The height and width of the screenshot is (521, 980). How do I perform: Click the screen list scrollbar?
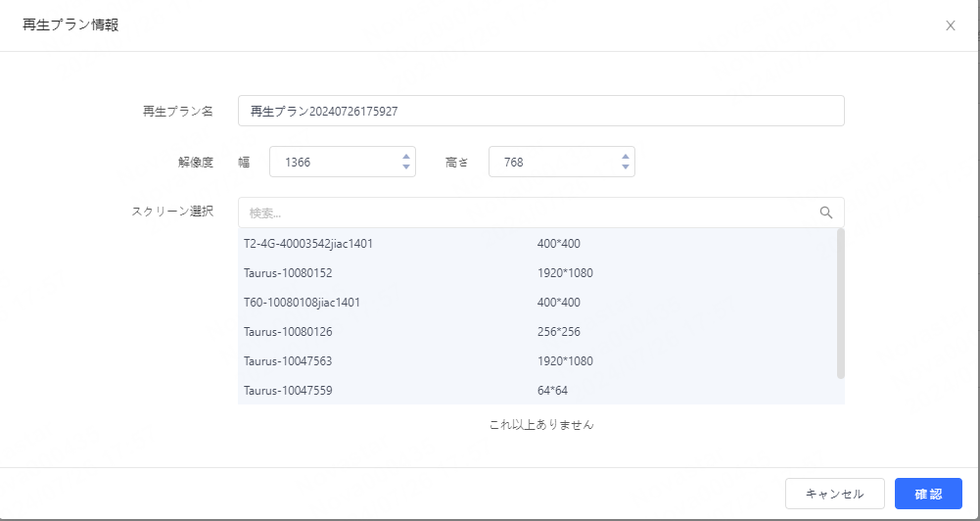coord(841,304)
